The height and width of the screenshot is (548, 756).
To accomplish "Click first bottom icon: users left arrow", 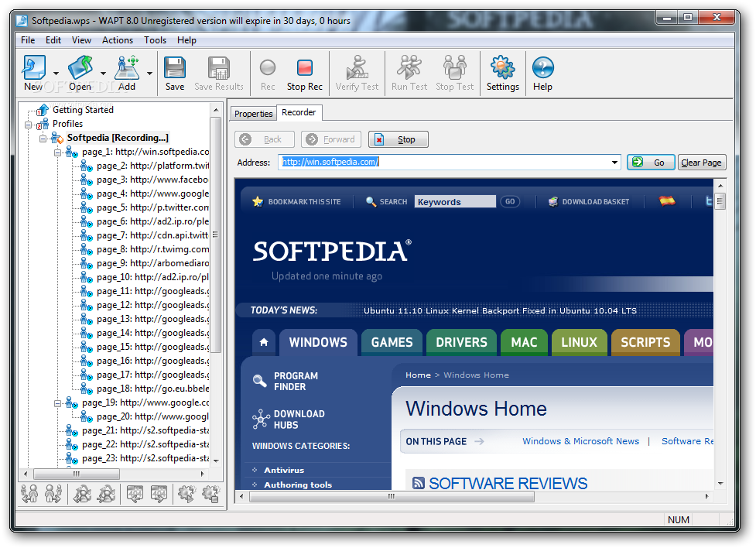I will click(29, 494).
